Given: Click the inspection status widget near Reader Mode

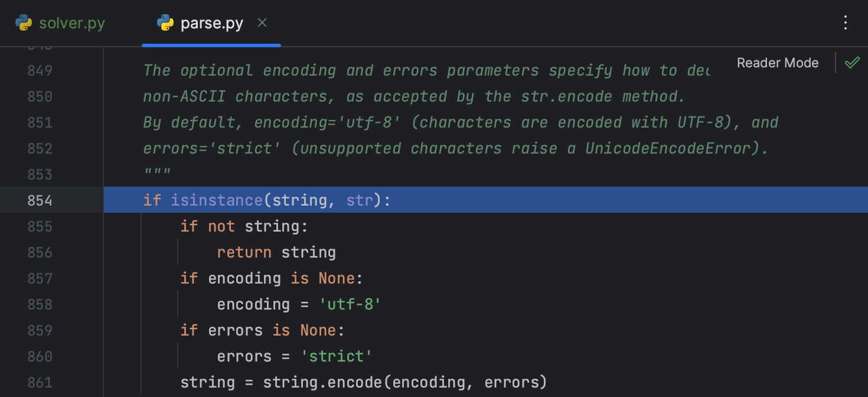Looking at the screenshot, I should pyautogui.click(x=852, y=63).
